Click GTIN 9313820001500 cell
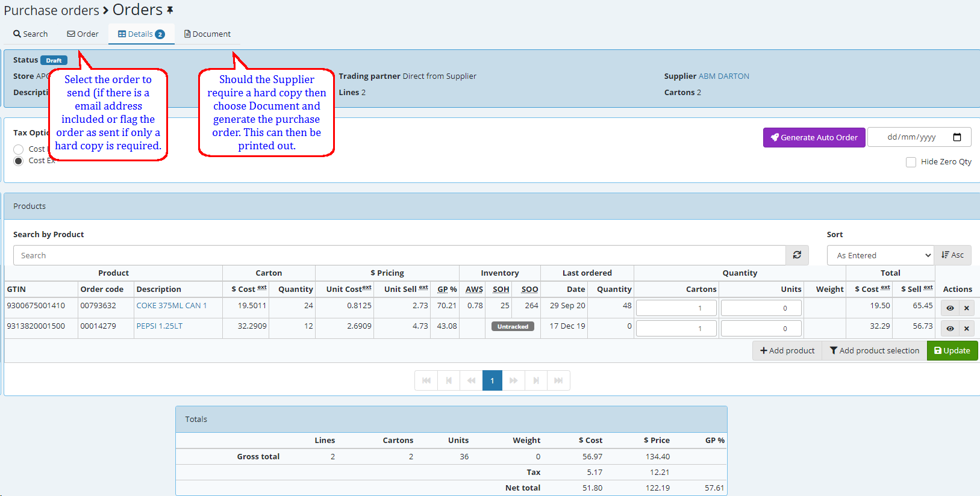Viewport: 980px width, 496px height. (x=36, y=326)
